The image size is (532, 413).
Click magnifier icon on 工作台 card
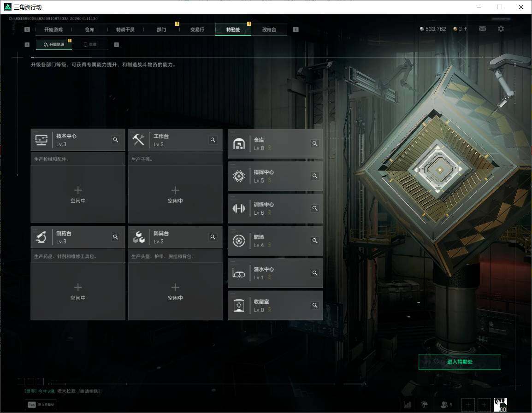coord(213,140)
